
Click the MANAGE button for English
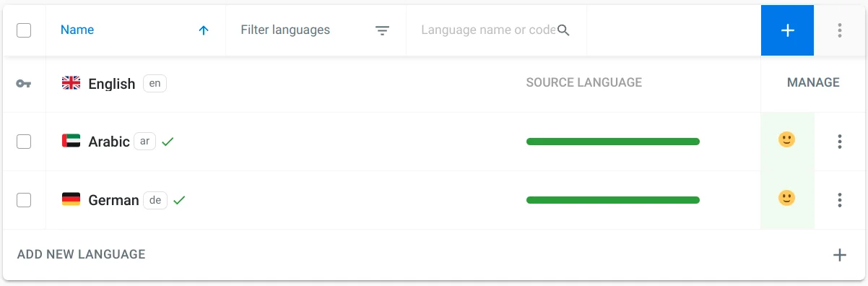click(813, 82)
